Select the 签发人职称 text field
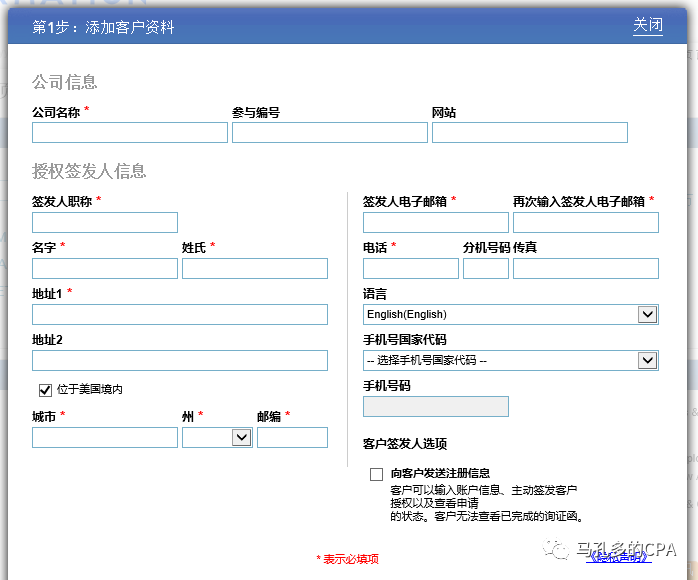This screenshot has width=698, height=580. pos(105,222)
